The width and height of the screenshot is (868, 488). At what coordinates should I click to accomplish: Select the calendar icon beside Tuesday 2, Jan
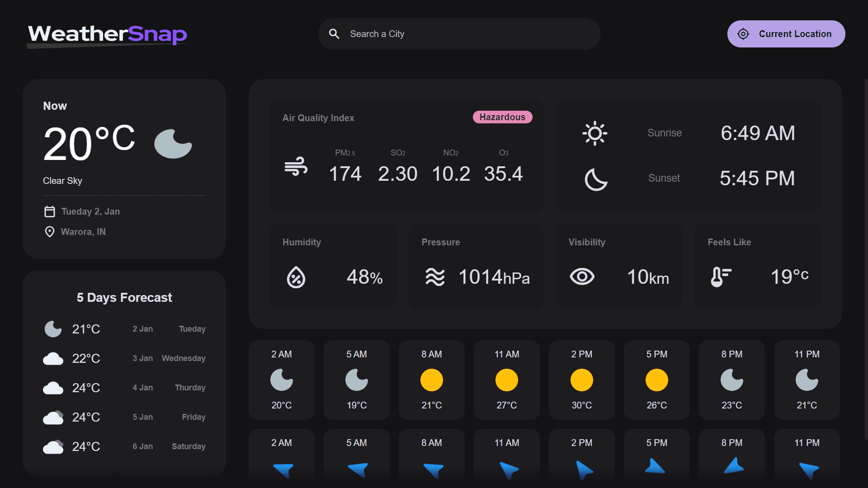(50, 211)
